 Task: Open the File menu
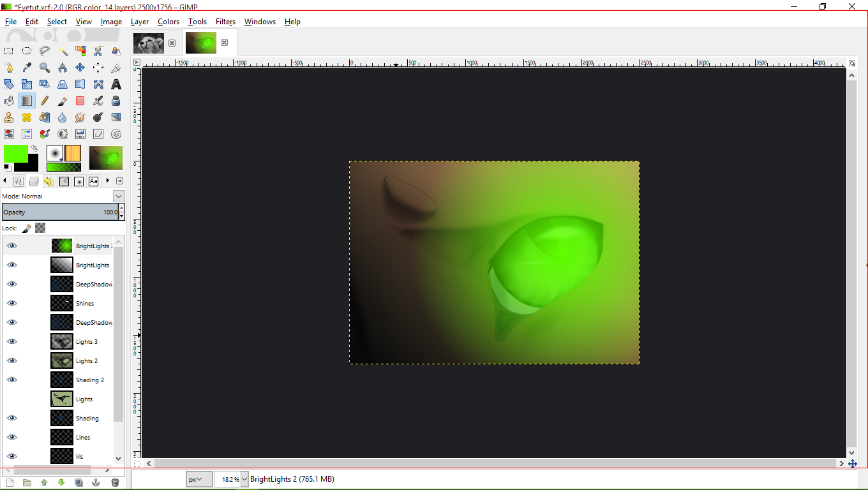[11, 22]
